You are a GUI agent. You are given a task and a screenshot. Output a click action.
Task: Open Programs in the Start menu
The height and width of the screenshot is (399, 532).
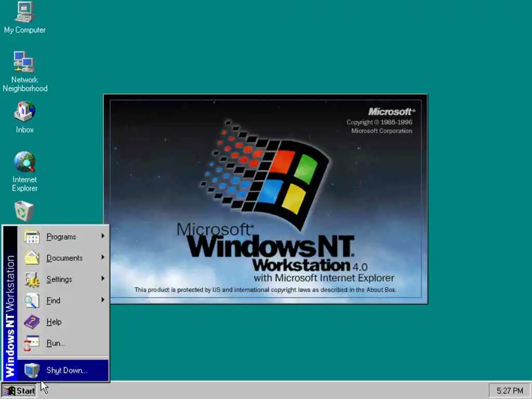tap(63, 236)
